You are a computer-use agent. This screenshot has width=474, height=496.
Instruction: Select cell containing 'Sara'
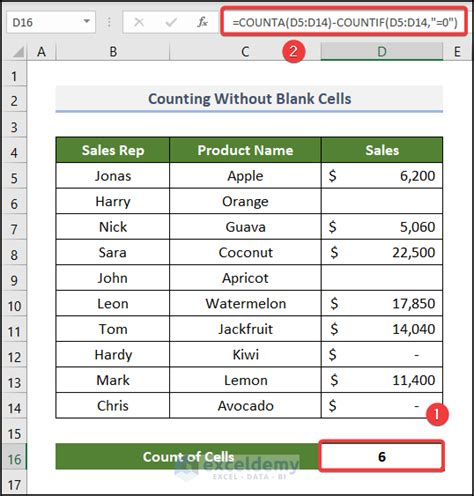pos(113,252)
